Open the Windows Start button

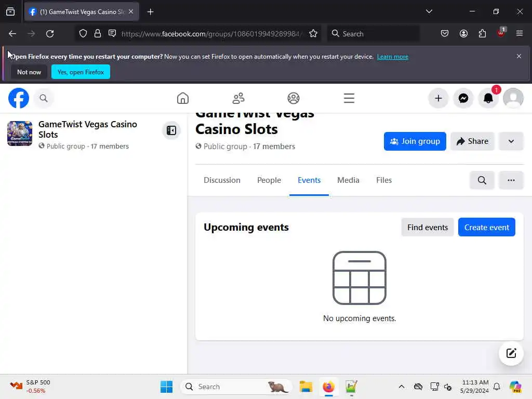coord(166,387)
